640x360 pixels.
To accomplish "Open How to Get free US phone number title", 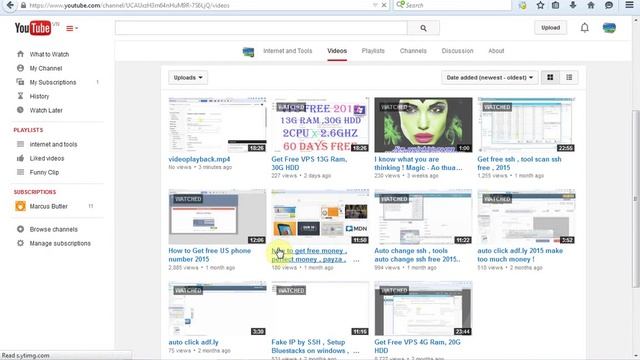I will pos(209,255).
